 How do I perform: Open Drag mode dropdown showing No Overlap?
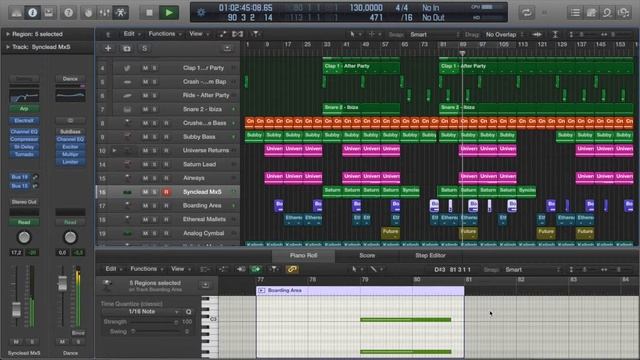tap(504, 35)
